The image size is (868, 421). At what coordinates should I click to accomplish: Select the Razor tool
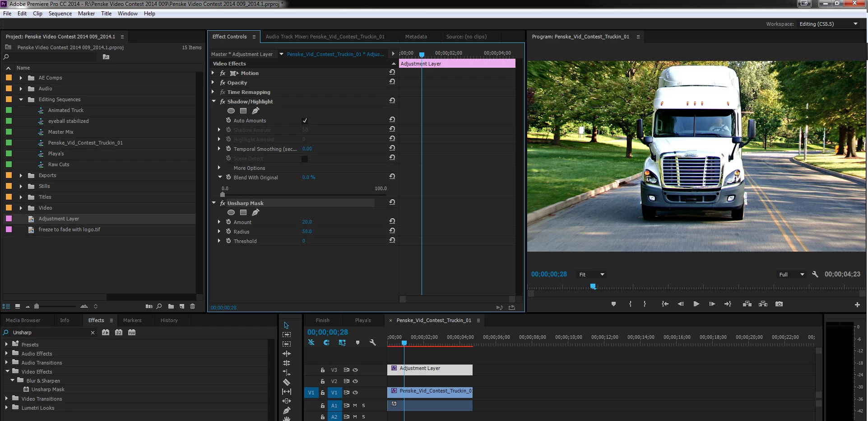point(287,382)
